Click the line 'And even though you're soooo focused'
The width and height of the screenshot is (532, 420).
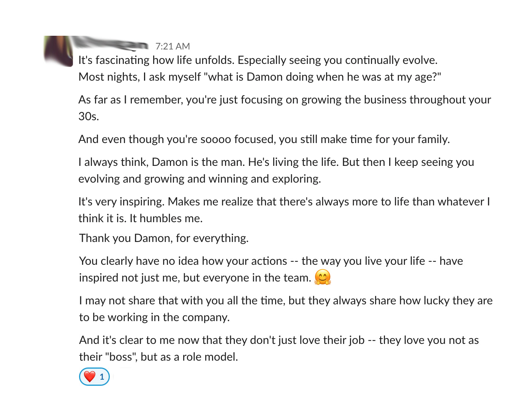264,139
